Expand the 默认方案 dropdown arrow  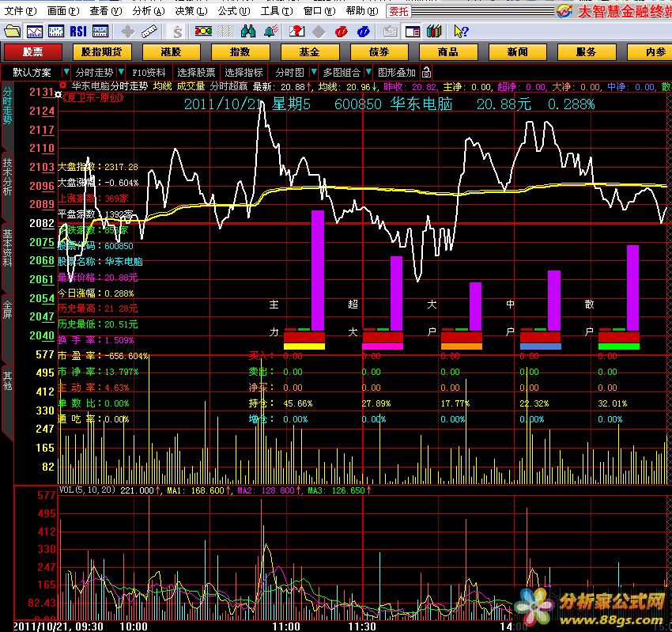[x=66, y=72]
